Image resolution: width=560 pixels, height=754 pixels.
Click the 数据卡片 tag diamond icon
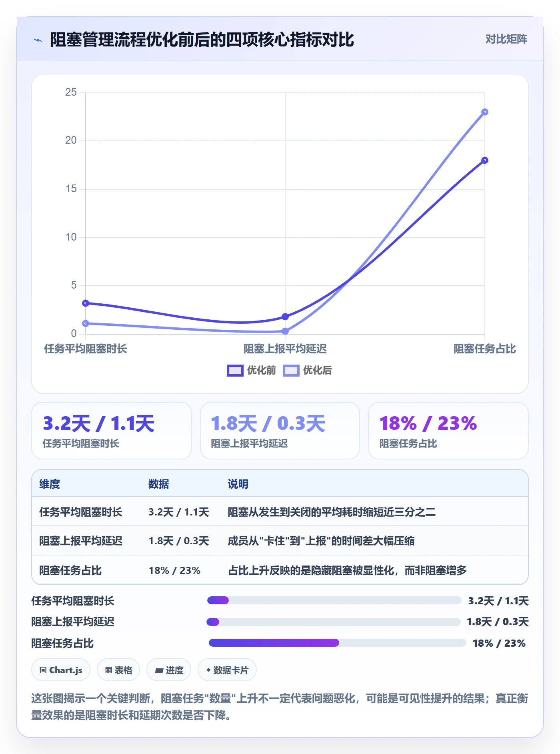(208, 670)
